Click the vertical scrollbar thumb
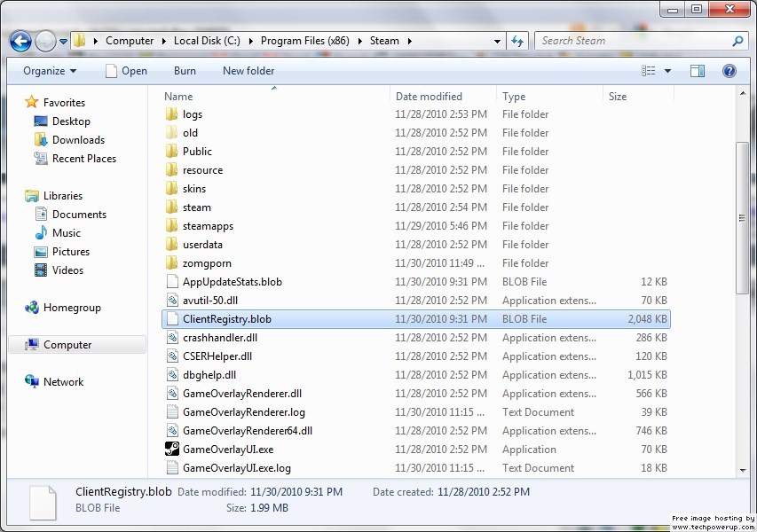 coord(743,218)
